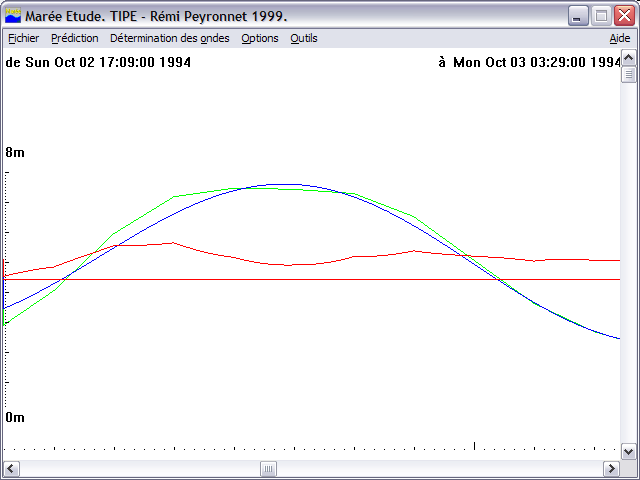Click the horizontal scrollbar thumb
640x480 pixels.
[x=269, y=468]
